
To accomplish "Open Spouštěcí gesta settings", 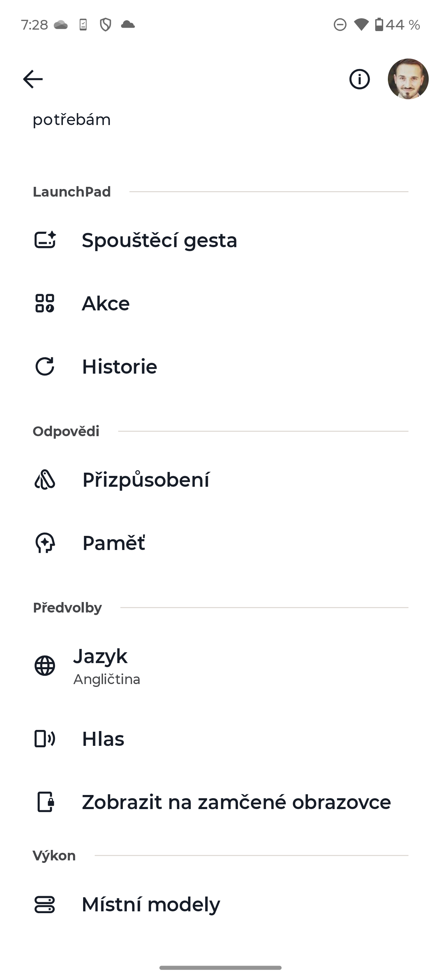I will pos(159,240).
